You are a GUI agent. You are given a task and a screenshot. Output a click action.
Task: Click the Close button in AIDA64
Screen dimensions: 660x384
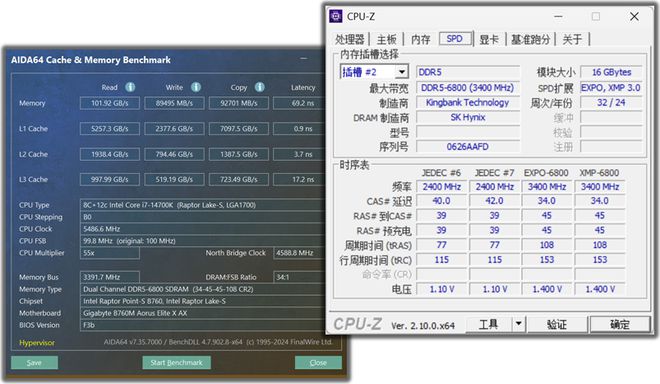pyautogui.click(x=318, y=363)
